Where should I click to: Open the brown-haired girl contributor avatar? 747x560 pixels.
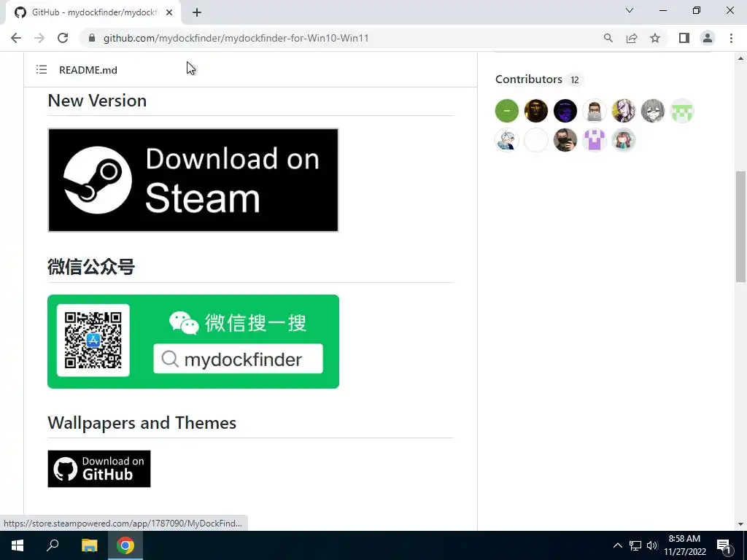pyautogui.click(x=623, y=140)
